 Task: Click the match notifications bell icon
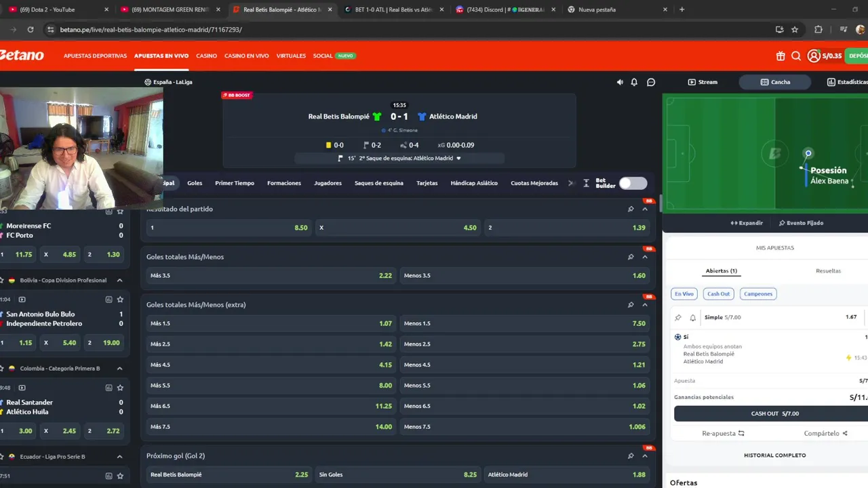[634, 82]
